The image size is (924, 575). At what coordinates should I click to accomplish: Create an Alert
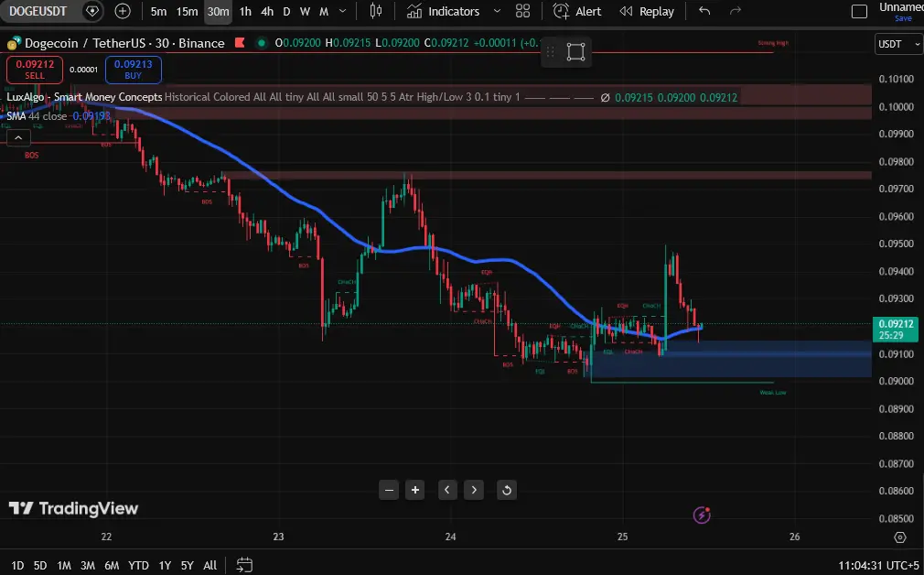(577, 11)
